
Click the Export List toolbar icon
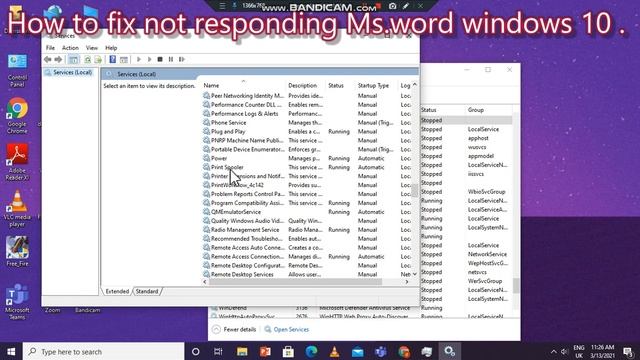tap(98, 60)
